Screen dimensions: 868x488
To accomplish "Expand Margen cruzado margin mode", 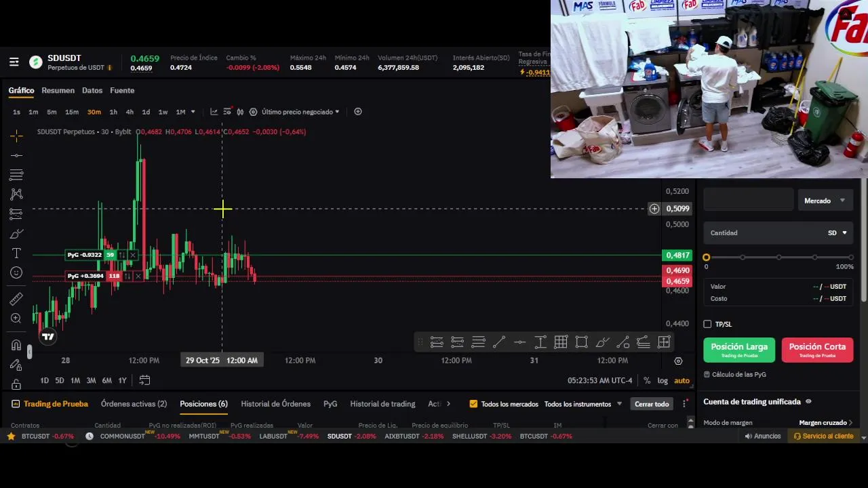I will click(826, 423).
